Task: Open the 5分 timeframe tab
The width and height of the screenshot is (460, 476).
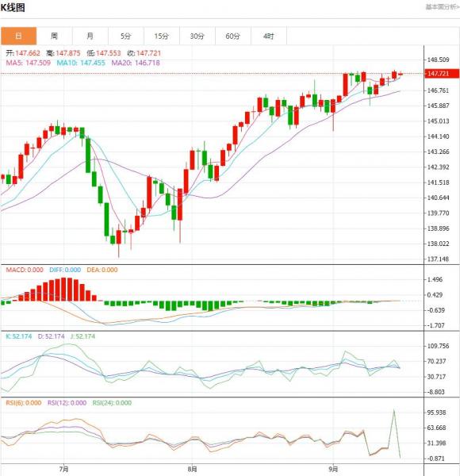Action: point(125,36)
